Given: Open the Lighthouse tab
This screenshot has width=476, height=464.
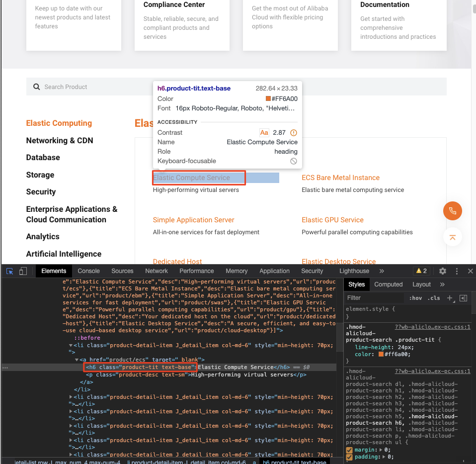Looking at the screenshot, I should click(354, 271).
